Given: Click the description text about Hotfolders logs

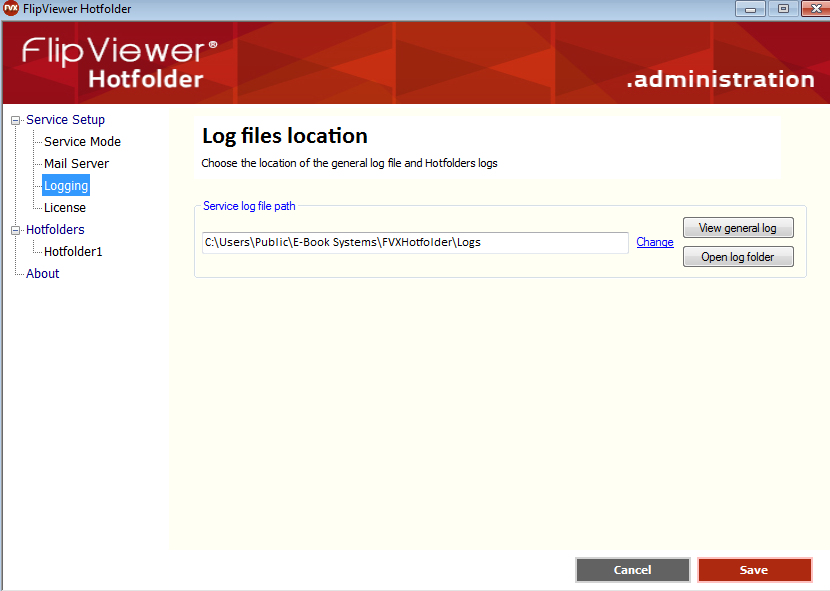Looking at the screenshot, I should [349, 163].
